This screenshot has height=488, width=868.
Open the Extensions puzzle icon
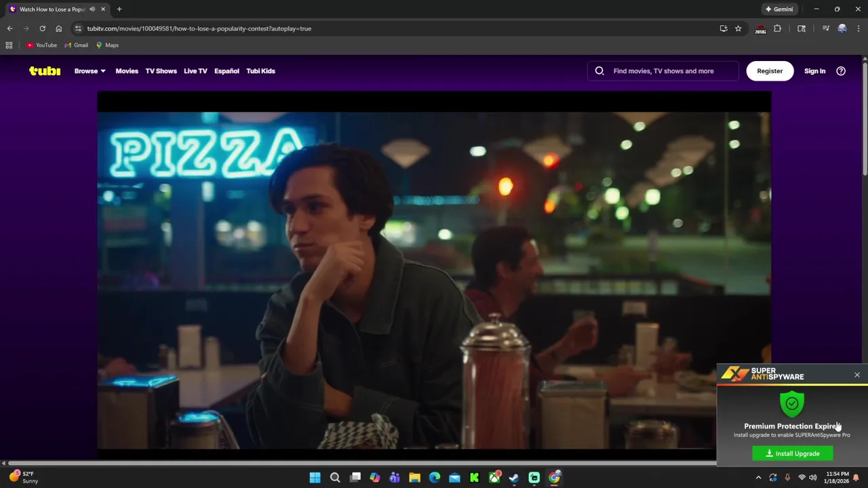coord(777,28)
